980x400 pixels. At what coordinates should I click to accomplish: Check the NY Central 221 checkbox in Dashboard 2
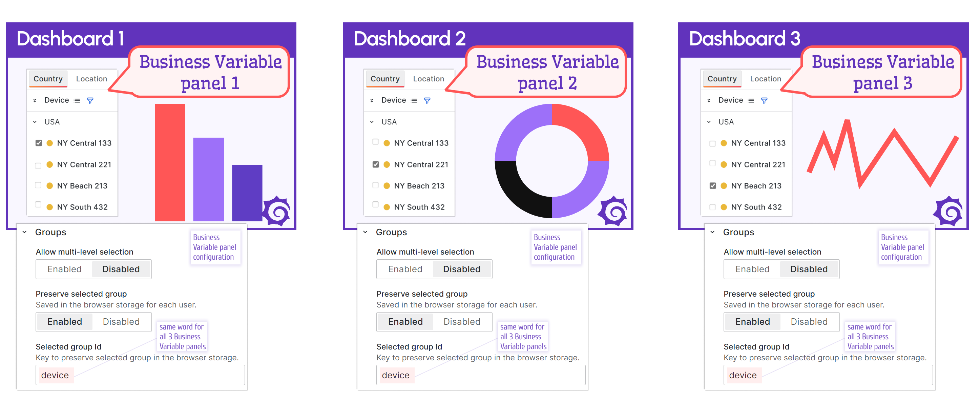tap(376, 164)
